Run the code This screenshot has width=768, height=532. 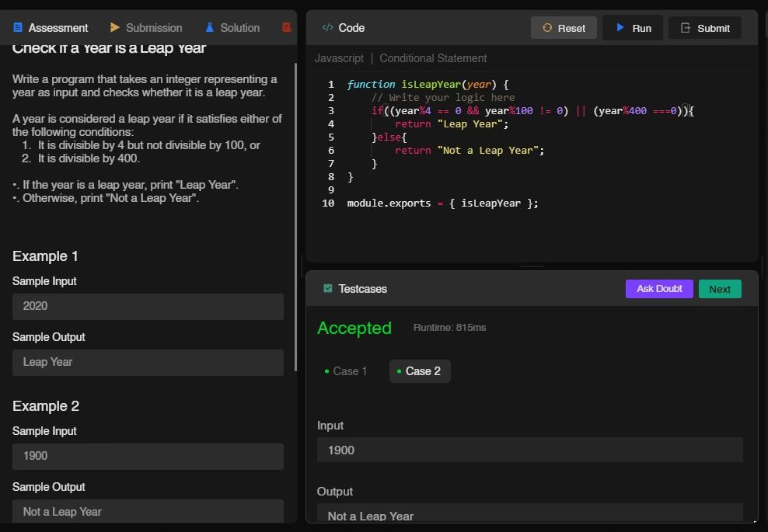click(632, 28)
